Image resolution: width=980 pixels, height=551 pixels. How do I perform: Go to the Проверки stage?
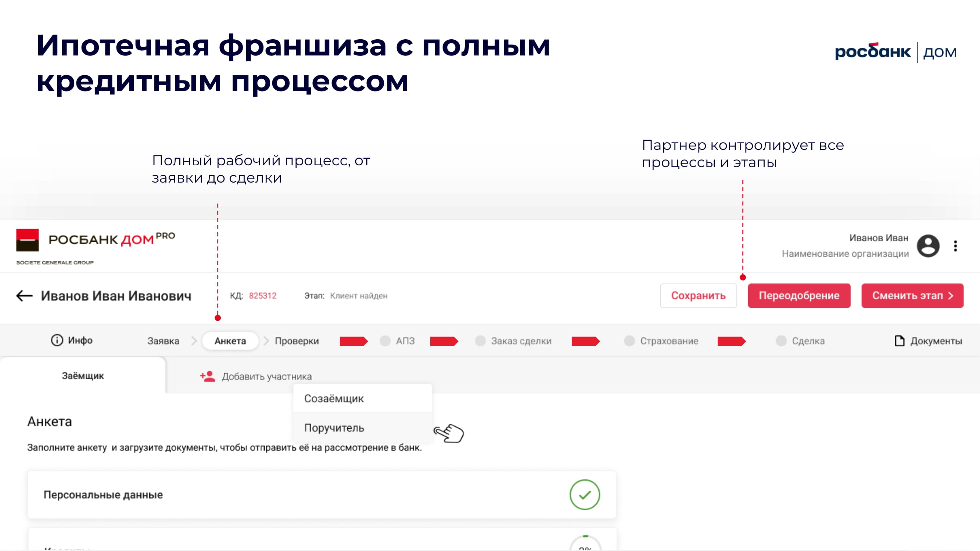pyautogui.click(x=297, y=341)
